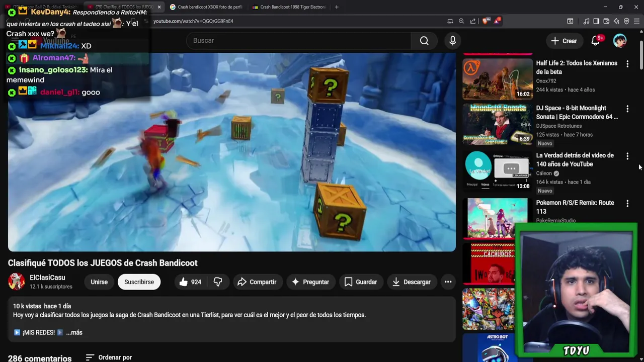Open the Brave hamburger main menu
The height and width of the screenshot is (362, 644).
pos(636,21)
